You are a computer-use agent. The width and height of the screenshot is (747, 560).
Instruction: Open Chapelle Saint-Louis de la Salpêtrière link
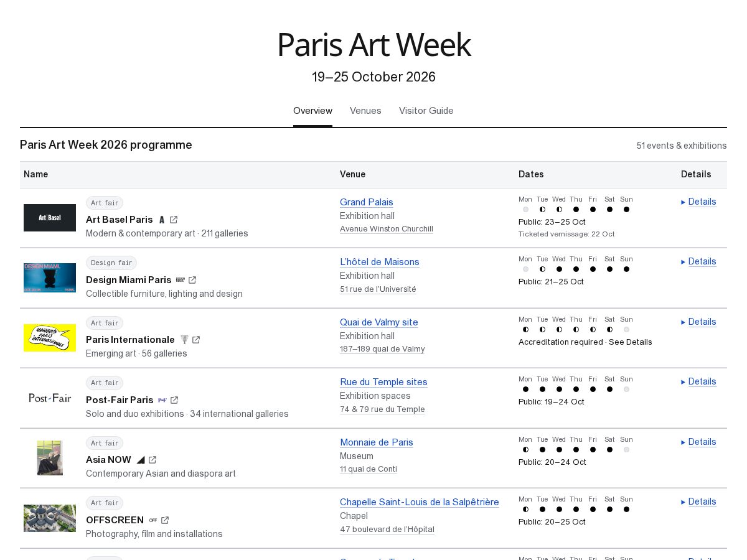tap(420, 502)
